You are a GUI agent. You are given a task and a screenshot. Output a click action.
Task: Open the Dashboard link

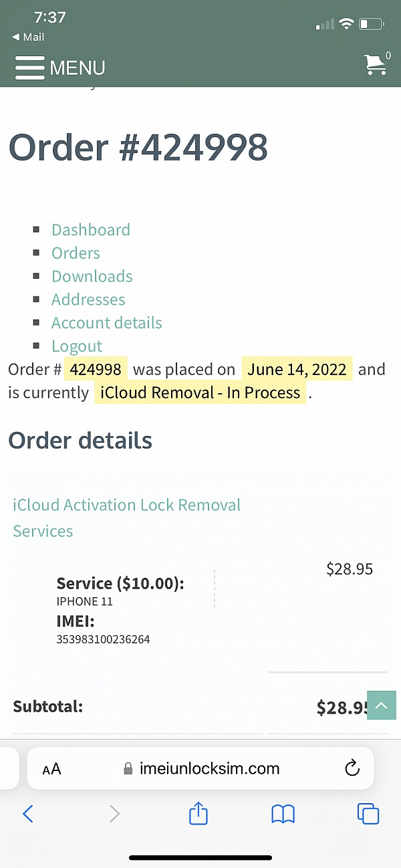[91, 229]
